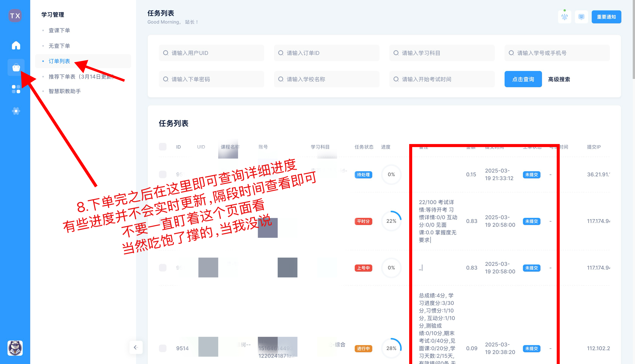Click the ID column header
This screenshot has height=364, width=635.
178,147
